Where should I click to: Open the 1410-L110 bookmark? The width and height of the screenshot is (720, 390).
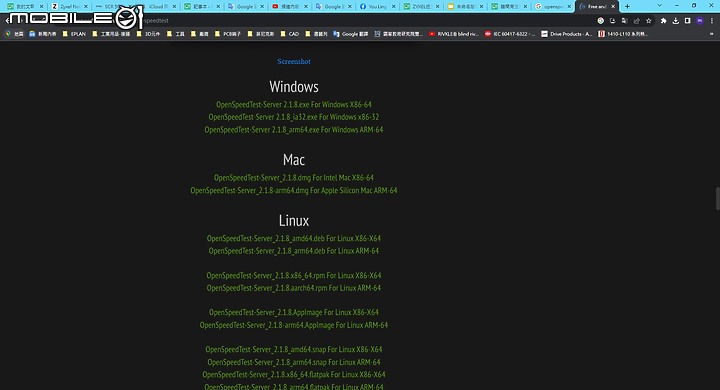623,34
